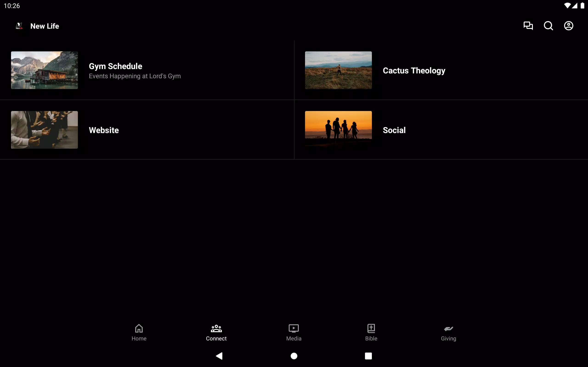
Task: Click the grassy field thumbnail
Action: click(x=338, y=70)
